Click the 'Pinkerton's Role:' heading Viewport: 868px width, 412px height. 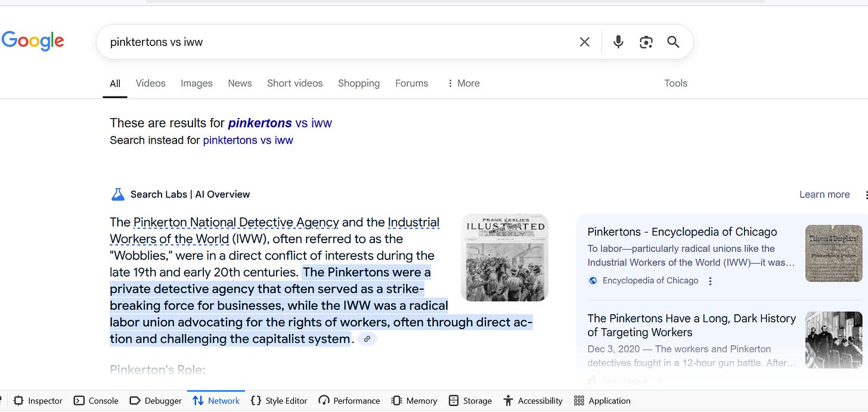point(157,370)
